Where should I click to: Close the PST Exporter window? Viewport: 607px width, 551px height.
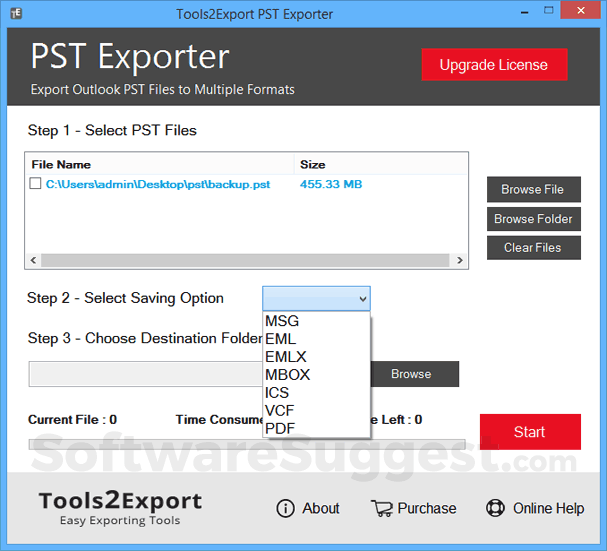581,10
